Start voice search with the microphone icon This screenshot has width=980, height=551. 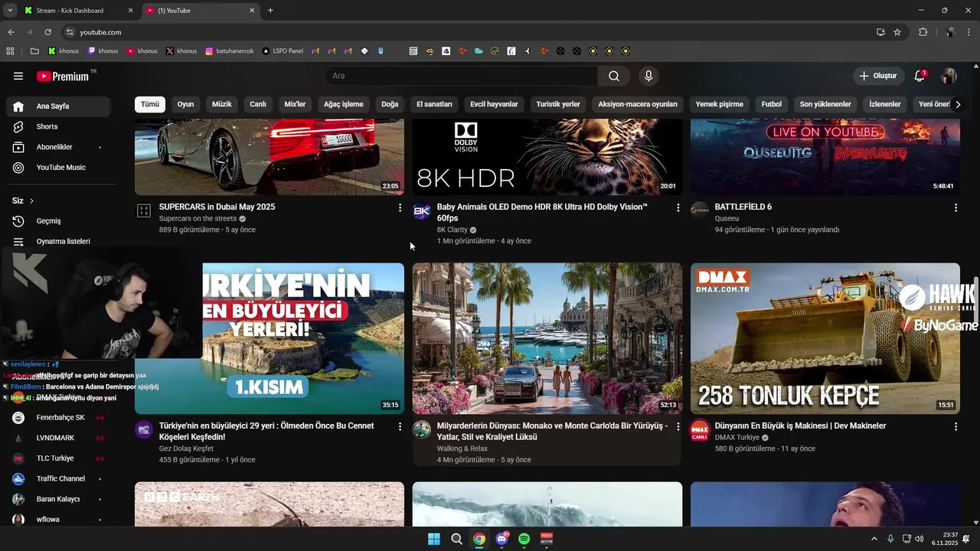click(x=648, y=76)
